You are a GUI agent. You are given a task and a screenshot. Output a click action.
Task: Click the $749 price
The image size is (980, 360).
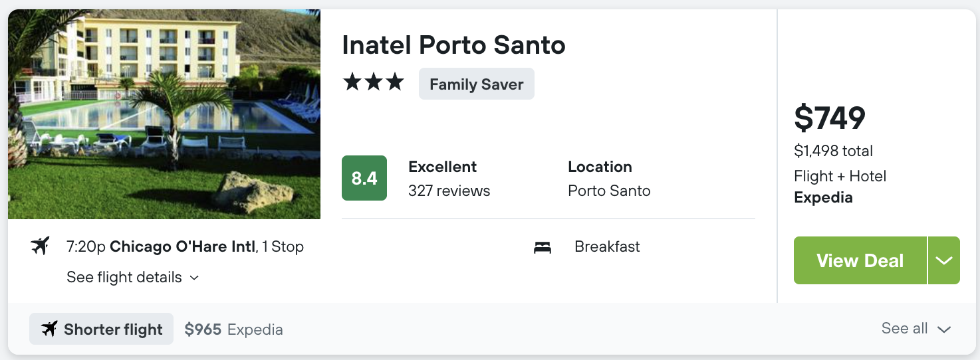pos(830,118)
